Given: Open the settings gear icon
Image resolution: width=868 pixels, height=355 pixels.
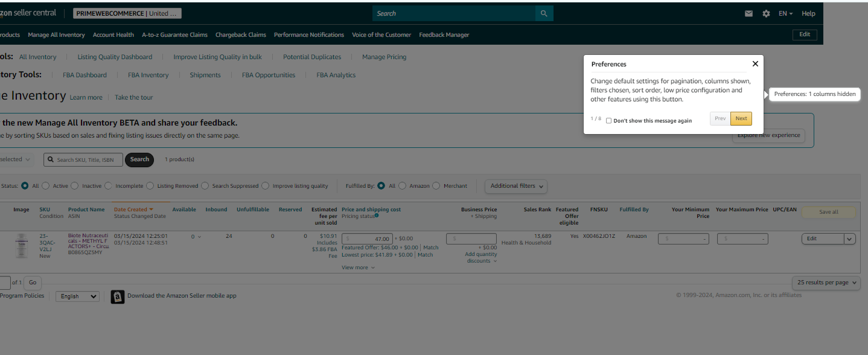Looking at the screenshot, I should (x=766, y=13).
